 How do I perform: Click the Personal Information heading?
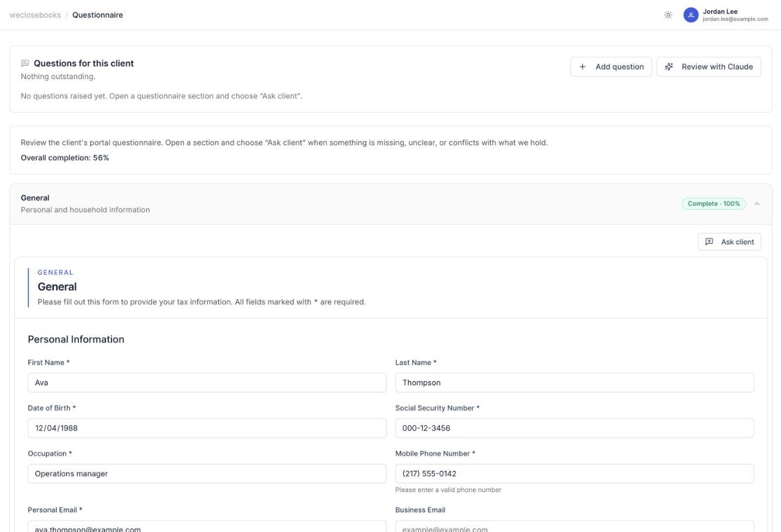(x=76, y=339)
